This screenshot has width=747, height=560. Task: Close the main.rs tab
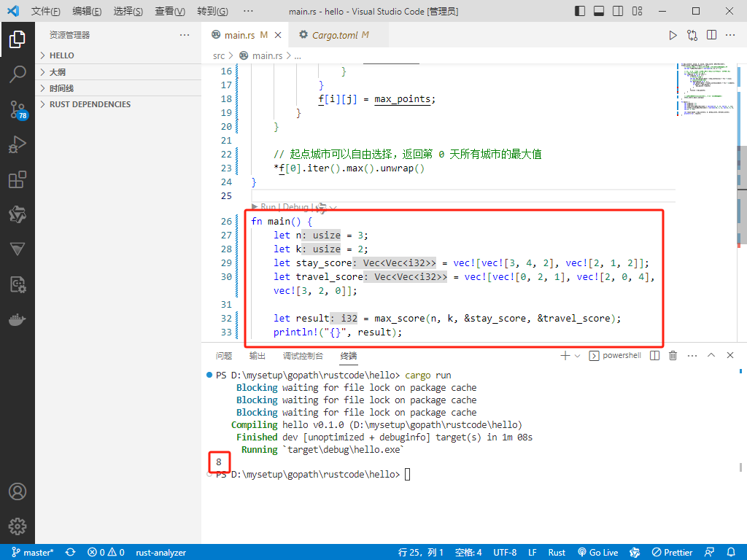click(x=278, y=35)
